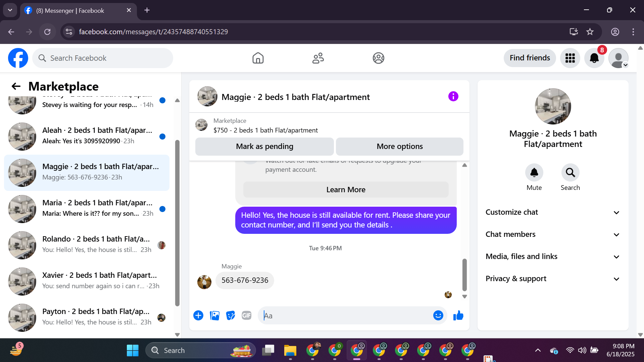Open the GIF picker icon
This screenshot has width=644, height=362.
[246, 315]
